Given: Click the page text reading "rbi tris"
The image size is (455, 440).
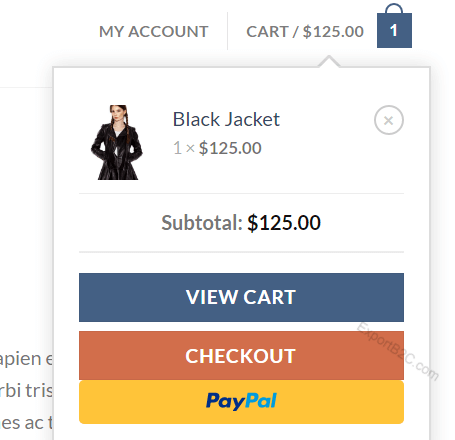Looking at the screenshot, I should pyautogui.click(x=26, y=390).
